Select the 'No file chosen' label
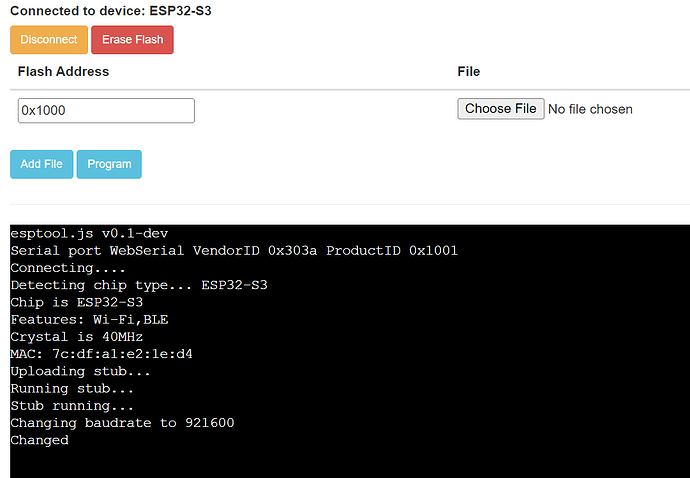The width and height of the screenshot is (690, 478). 590,109
